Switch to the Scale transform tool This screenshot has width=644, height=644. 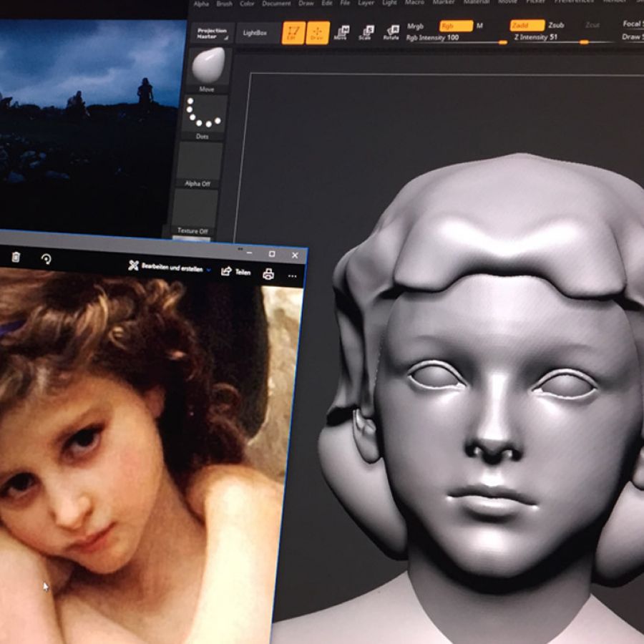point(366,32)
